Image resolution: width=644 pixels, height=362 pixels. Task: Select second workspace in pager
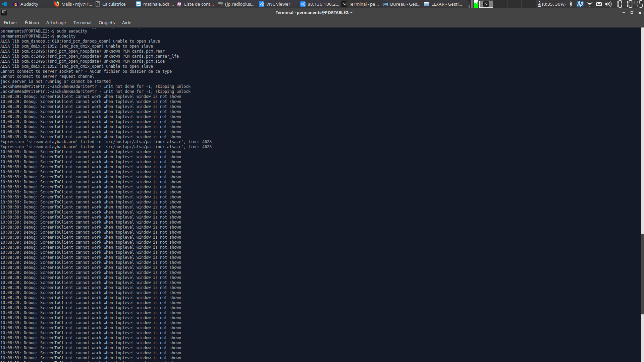click(500, 4)
